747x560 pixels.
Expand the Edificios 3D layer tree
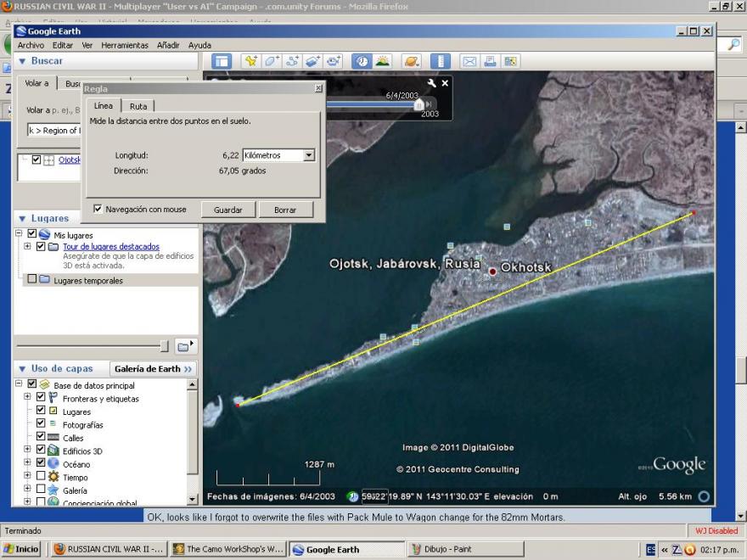tap(27, 450)
